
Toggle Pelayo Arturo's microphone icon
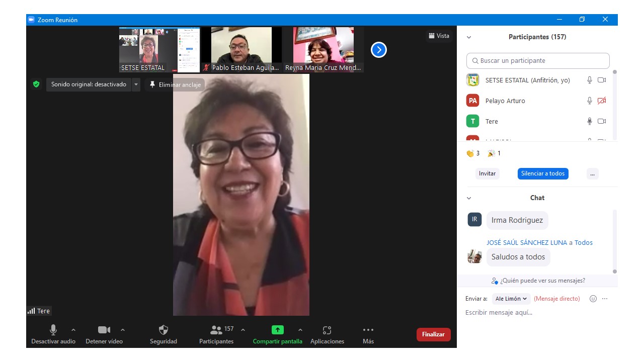point(590,101)
